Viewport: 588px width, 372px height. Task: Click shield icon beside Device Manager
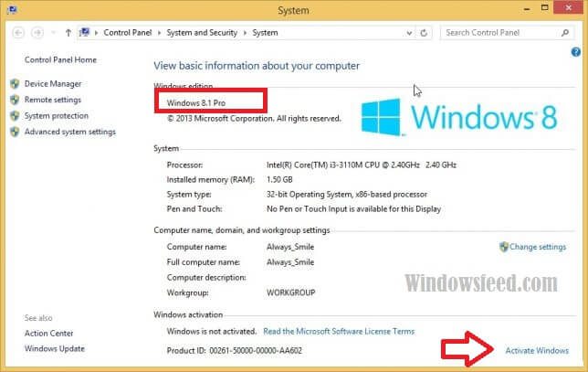pos(15,84)
